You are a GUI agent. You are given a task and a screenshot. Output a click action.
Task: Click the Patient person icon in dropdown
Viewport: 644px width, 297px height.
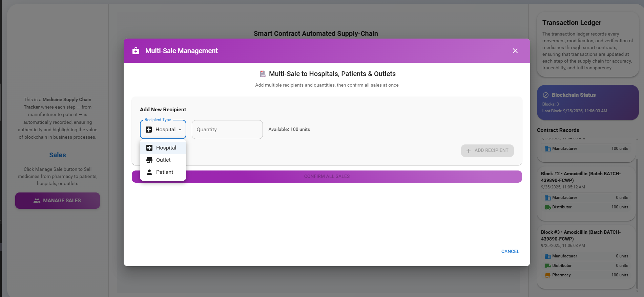pos(149,172)
